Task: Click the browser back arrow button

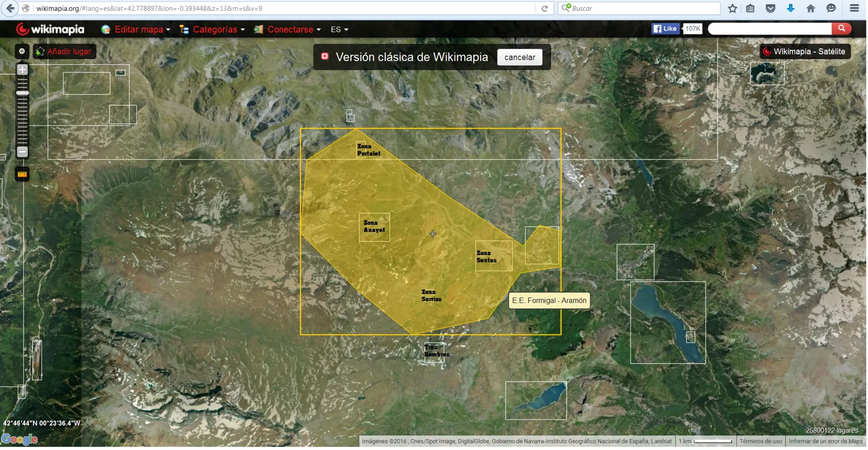Action: [10, 8]
